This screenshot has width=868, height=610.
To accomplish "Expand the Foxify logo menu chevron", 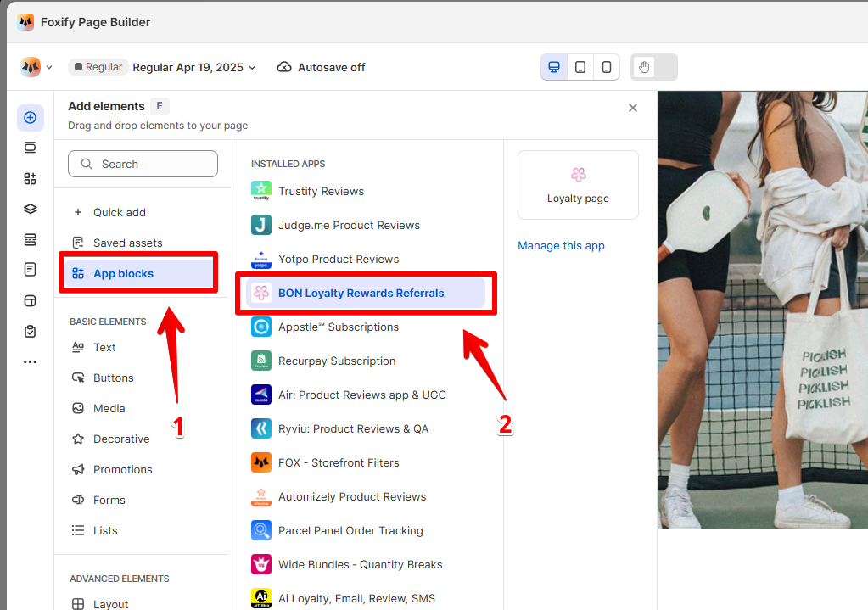I will [x=49, y=67].
